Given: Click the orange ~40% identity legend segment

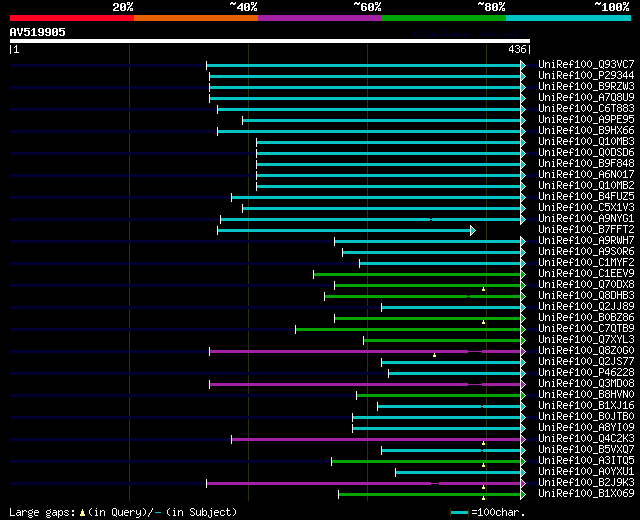Looking at the screenshot, I should (x=196, y=18).
